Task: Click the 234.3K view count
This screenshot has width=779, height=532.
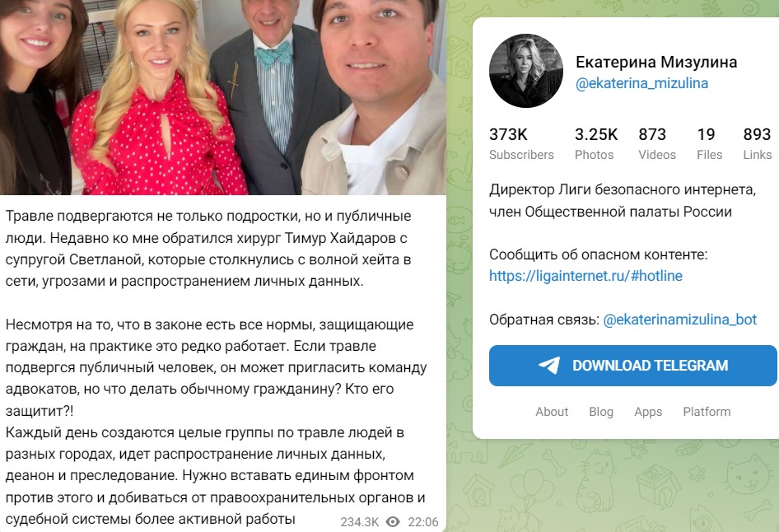Action: (x=359, y=522)
